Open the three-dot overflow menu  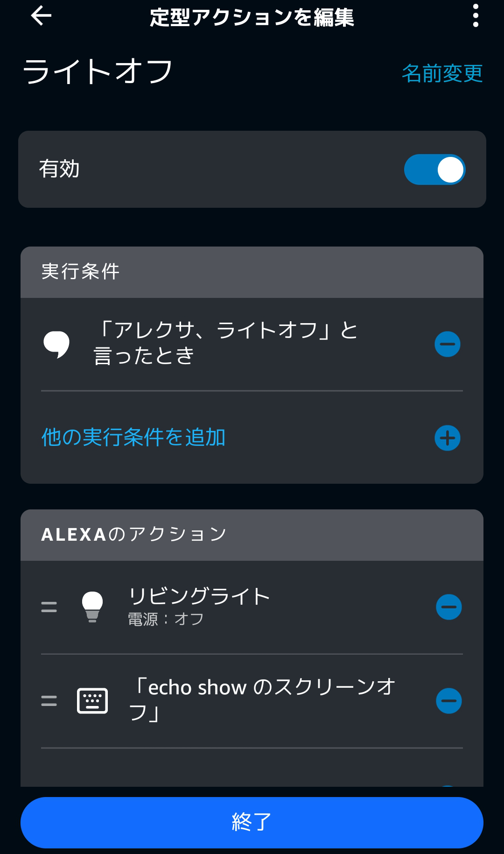476,16
